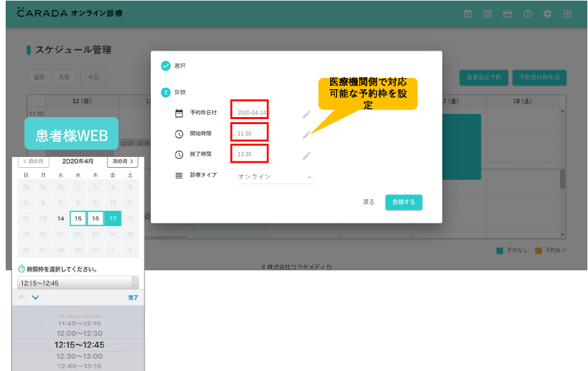
Task: Click the logout icon in header
Action: click(567, 14)
